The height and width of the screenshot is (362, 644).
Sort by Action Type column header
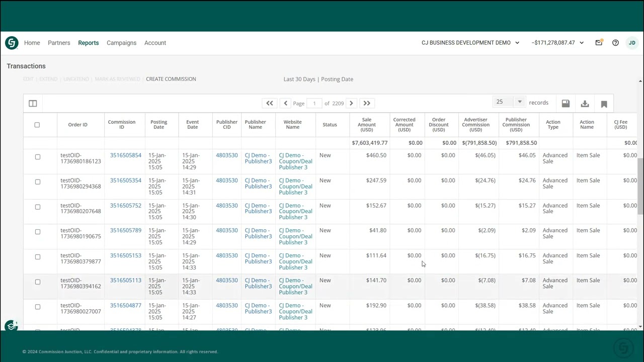click(x=553, y=125)
